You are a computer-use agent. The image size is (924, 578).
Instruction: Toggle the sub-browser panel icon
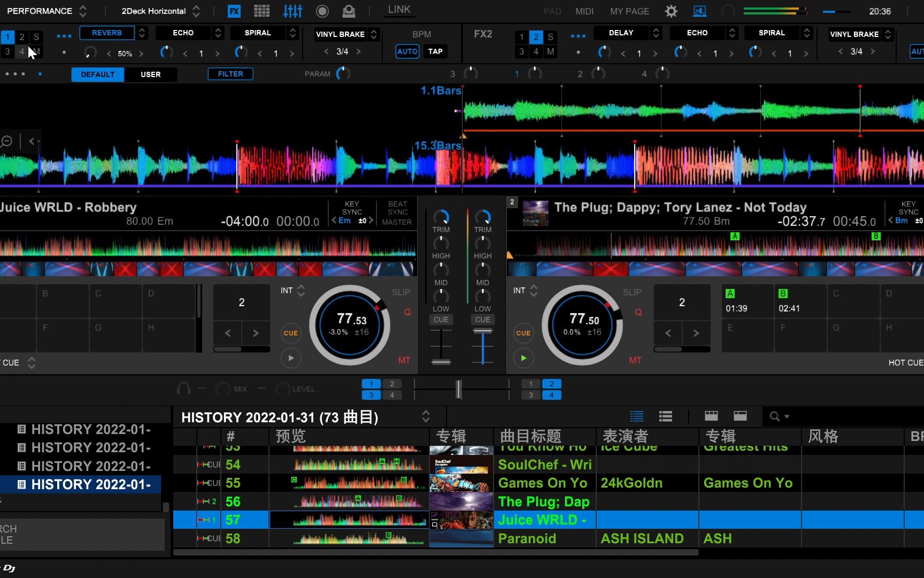(740, 416)
